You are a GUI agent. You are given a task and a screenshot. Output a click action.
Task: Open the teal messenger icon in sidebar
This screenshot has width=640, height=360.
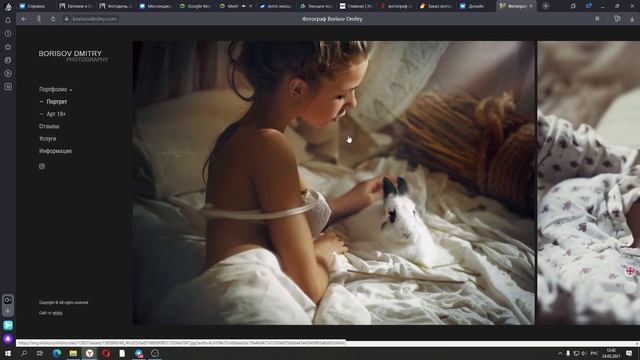(8, 325)
